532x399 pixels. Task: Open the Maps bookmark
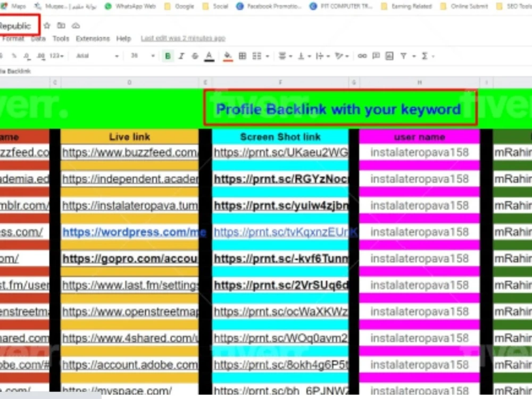[14, 6]
